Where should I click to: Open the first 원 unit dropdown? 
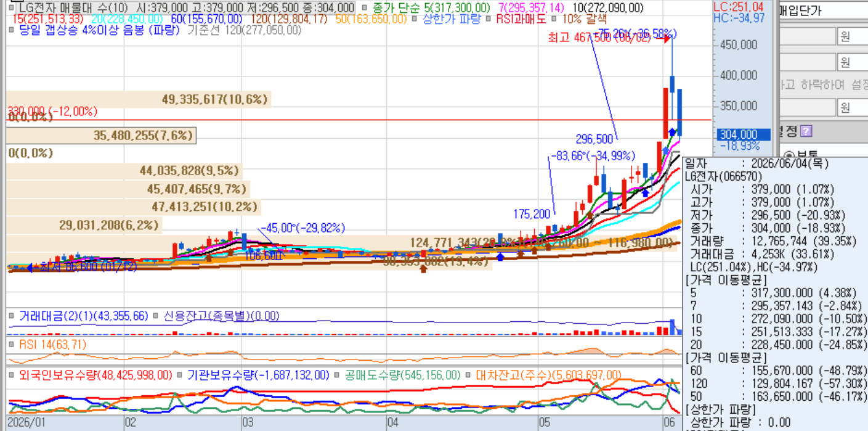[852, 36]
